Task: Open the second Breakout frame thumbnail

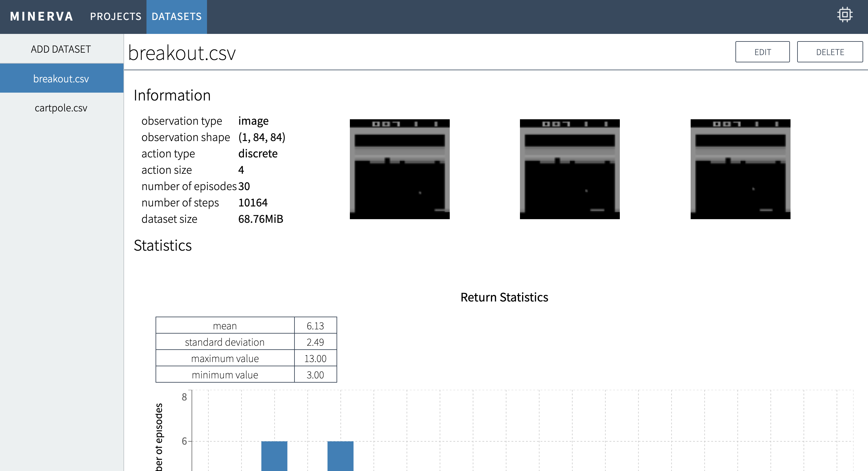Action: coord(570,169)
